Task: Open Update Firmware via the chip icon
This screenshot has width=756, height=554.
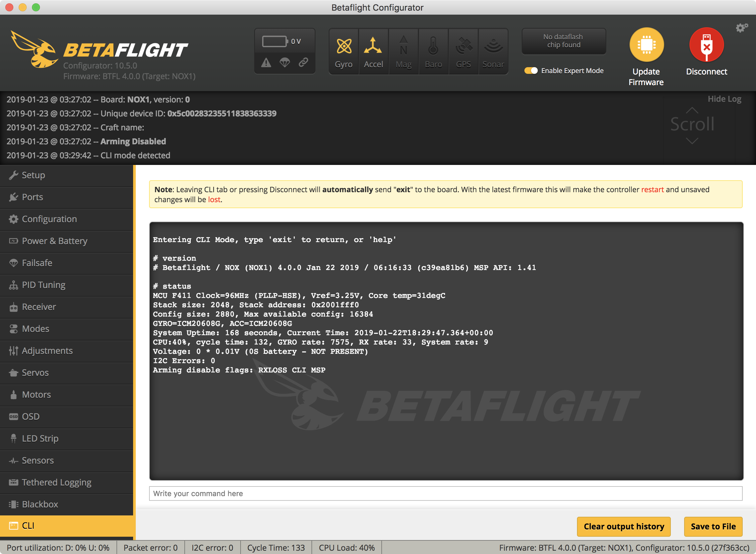Action: coord(646,45)
